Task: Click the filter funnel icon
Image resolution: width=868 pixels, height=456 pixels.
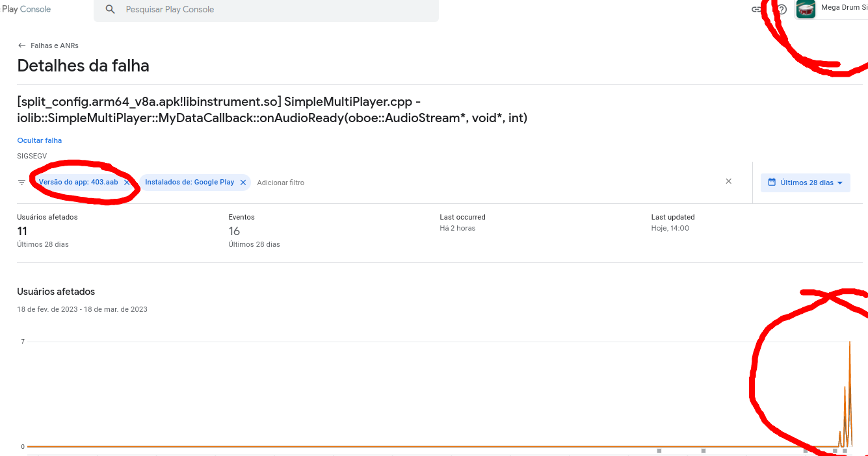Action: (21, 182)
